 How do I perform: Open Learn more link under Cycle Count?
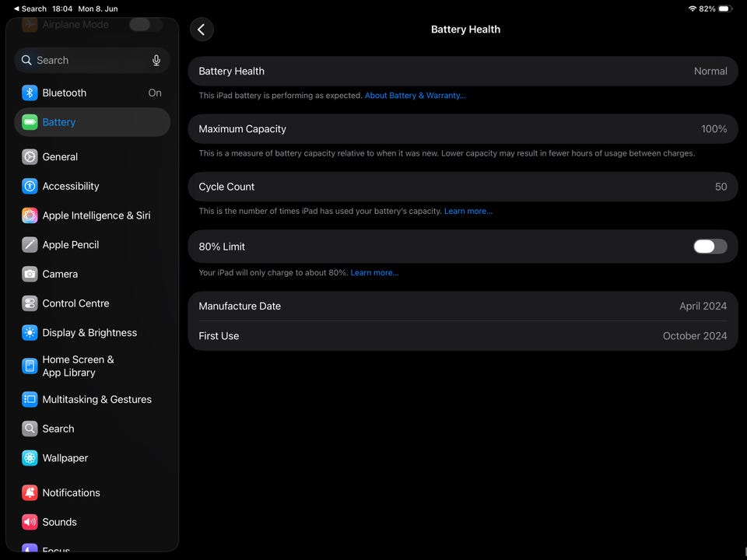(468, 212)
